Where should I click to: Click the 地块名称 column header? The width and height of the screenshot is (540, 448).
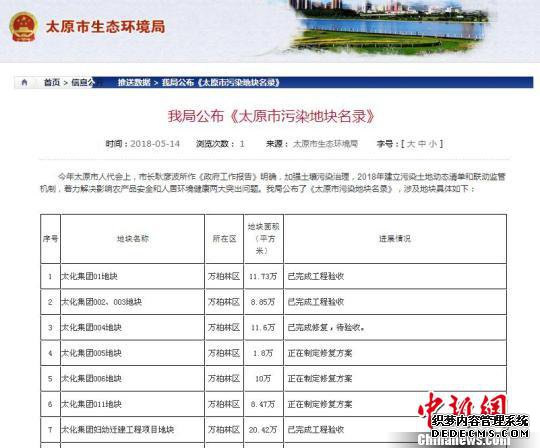[133, 239]
